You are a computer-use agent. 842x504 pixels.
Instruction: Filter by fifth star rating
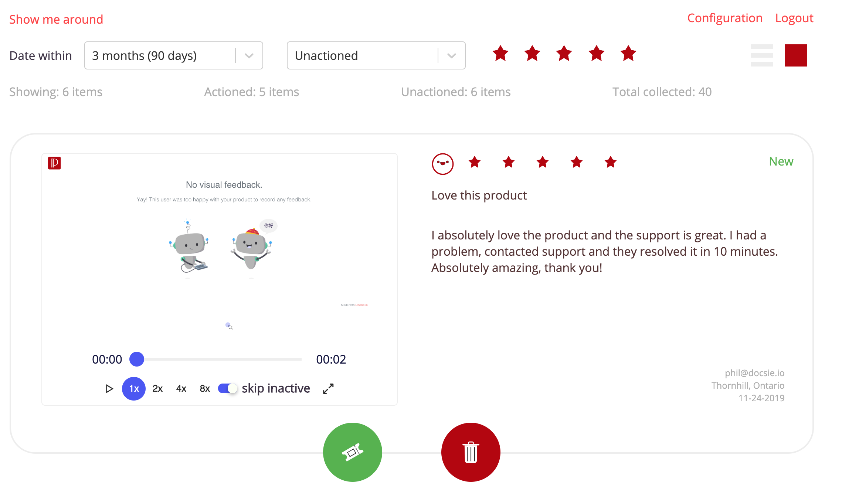[628, 54]
